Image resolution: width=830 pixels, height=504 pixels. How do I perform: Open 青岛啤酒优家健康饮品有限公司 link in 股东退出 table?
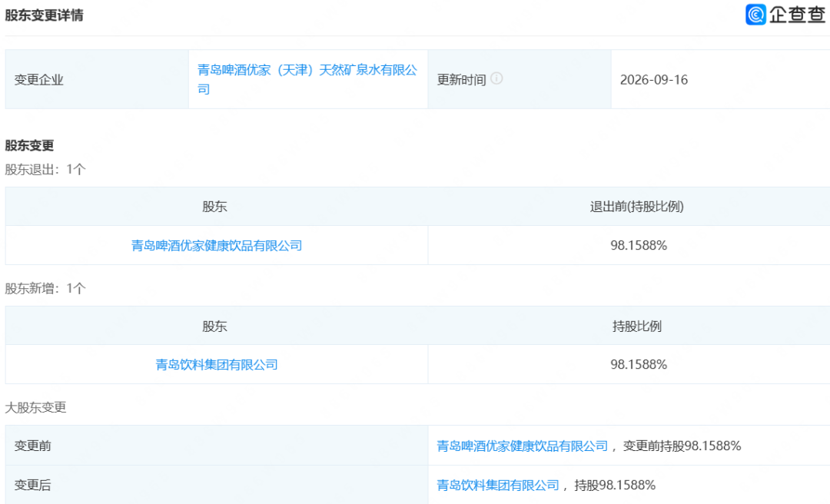(217, 246)
